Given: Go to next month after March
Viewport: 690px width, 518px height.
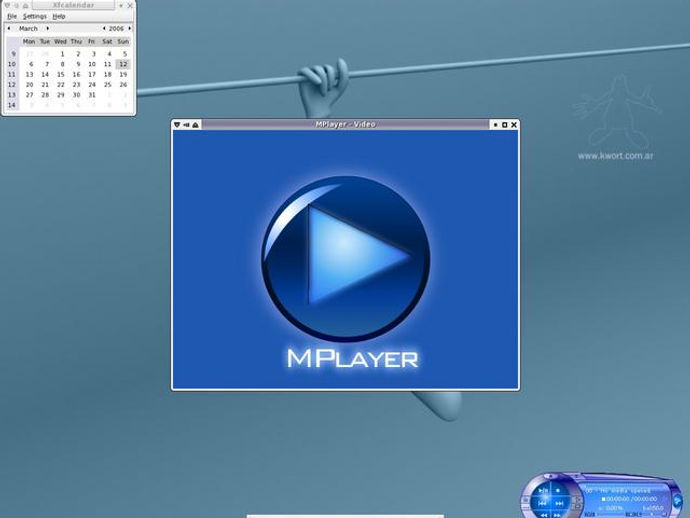Looking at the screenshot, I should 48,28.
